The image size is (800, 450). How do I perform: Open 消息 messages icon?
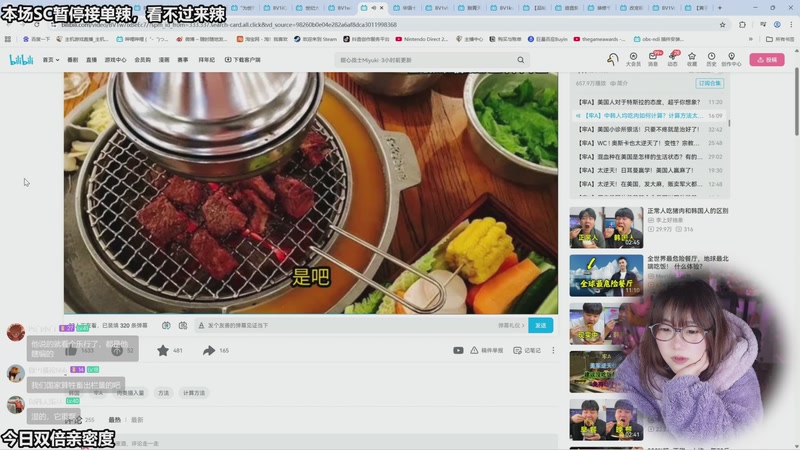click(x=653, y=59)
